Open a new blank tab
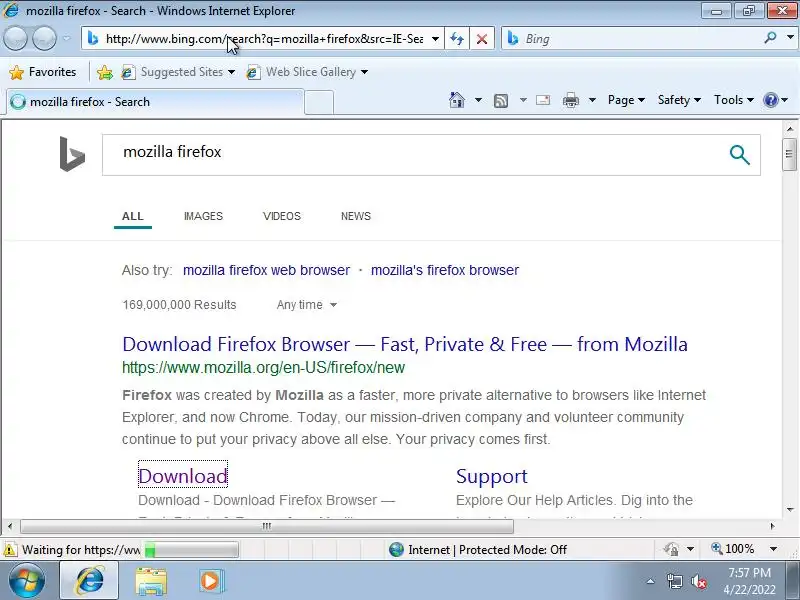This screenshot has height=600, width=800. 319,102
